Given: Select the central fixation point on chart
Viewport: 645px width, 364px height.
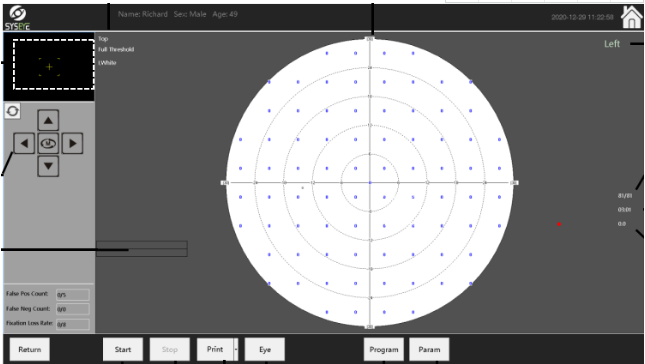Looking at the screenshot, I should tap(370, 183).
